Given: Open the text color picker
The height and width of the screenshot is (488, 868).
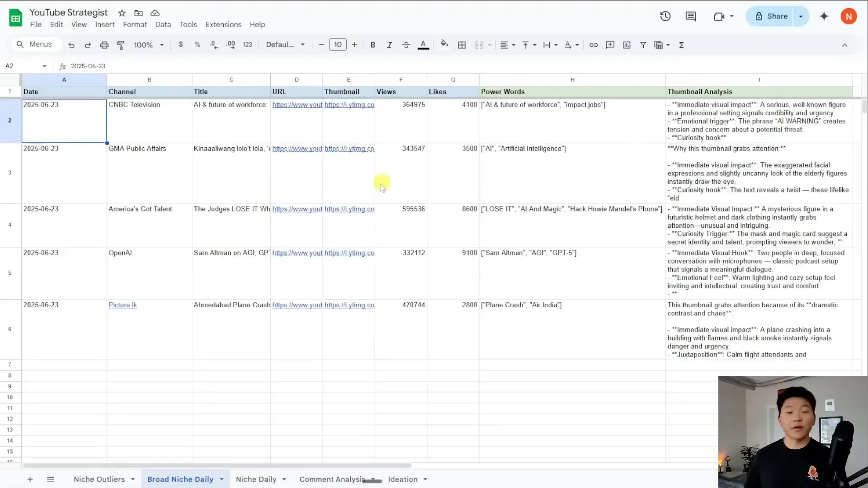Looking at the screenshot, I should [423, 45].
